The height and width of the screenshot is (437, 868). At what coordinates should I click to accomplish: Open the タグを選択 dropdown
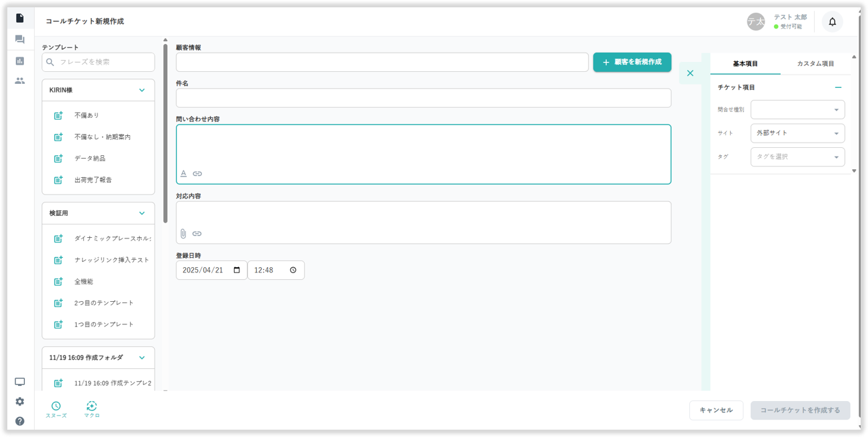pyautogui.click(x=797, y=157)
